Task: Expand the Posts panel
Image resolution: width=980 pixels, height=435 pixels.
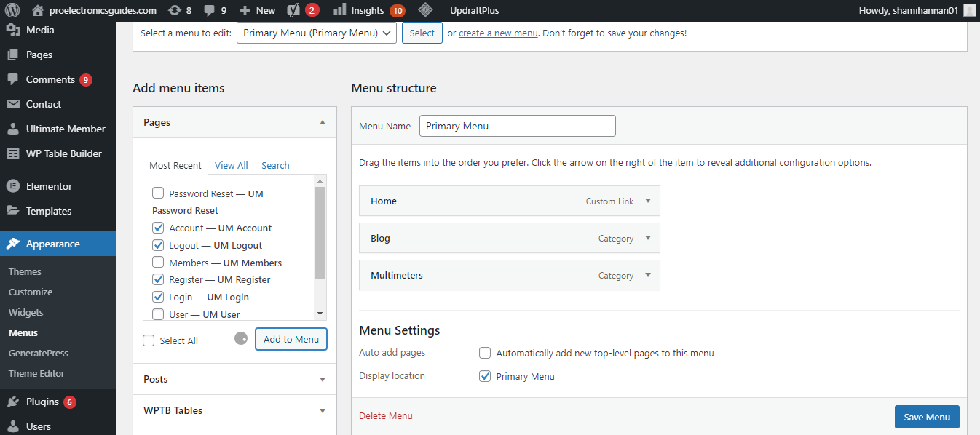Action: 323,379
